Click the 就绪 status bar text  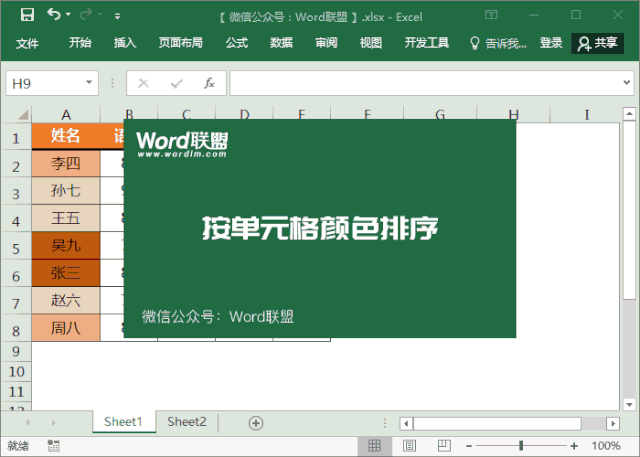[18, 446]
